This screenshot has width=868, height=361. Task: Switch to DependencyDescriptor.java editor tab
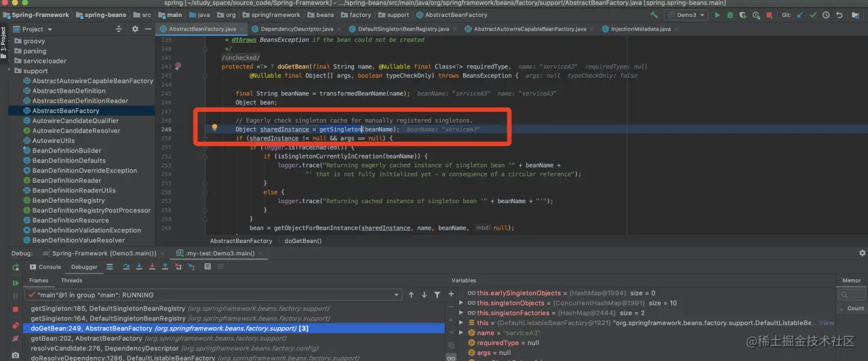click(x=296, y=29)
